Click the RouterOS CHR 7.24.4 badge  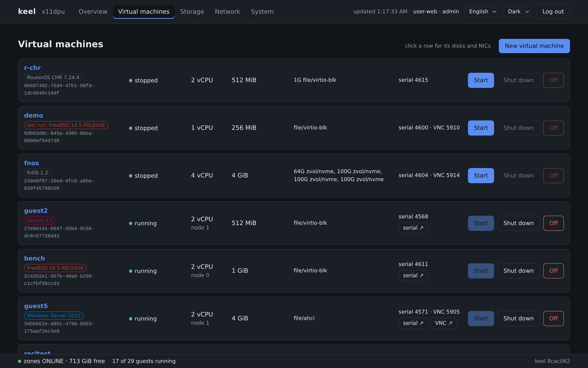(53, 77)
